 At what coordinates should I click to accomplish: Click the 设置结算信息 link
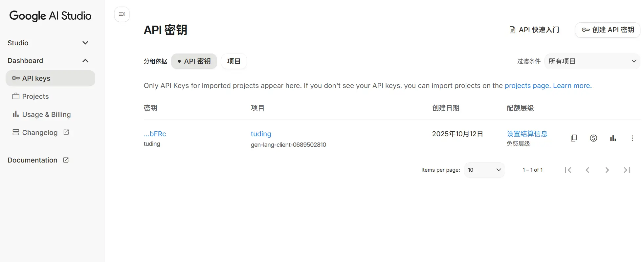pos(527,134)
